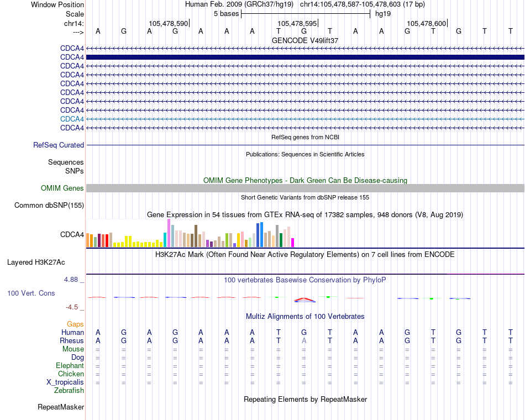Click Multiz Alignments of 100 Vertebrates title
525x420 pixels.
click(305, 317)
